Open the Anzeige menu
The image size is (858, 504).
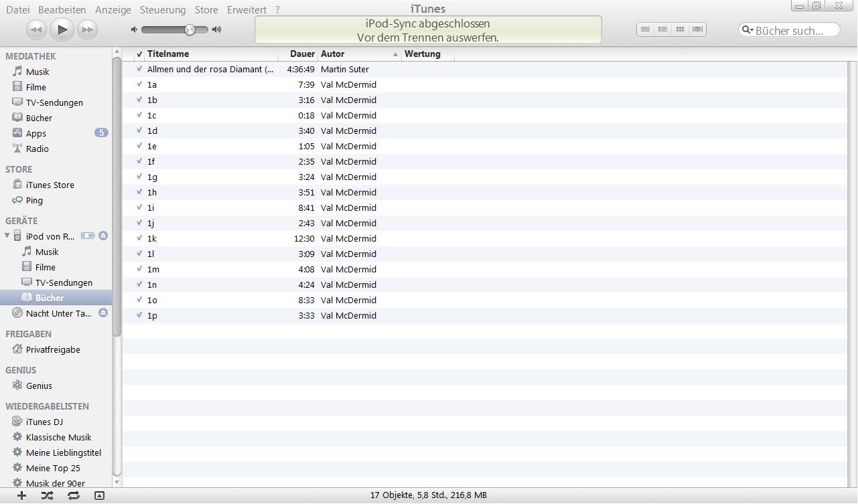click(113, 9)
